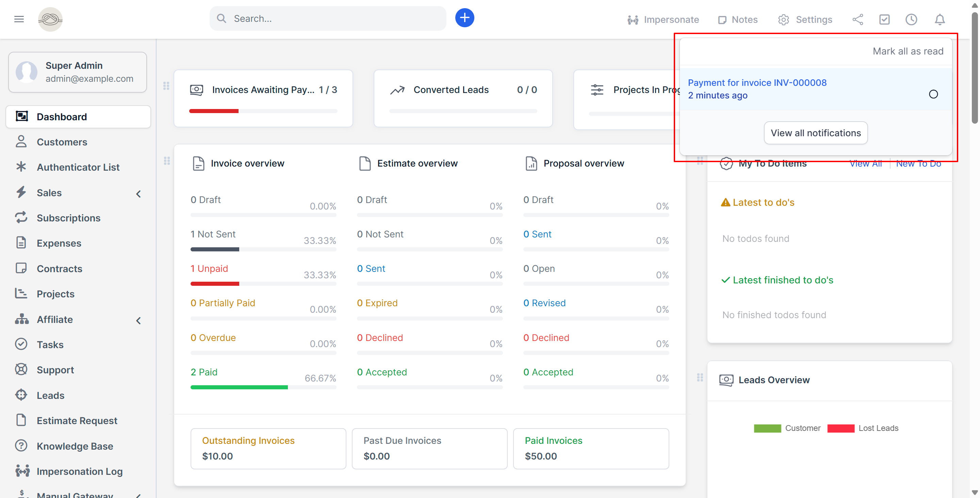
Task: Click the share icon in the top bar
Action: tap(858, 19)
